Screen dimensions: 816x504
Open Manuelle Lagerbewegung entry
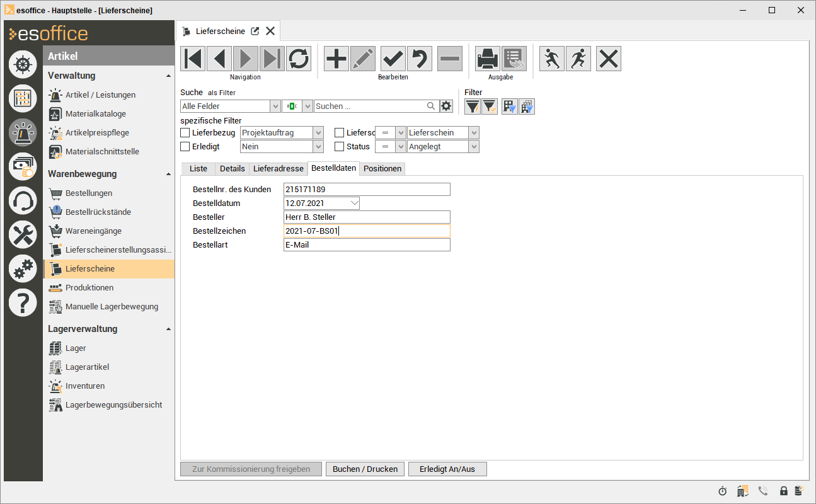click(x=112, y=307)
